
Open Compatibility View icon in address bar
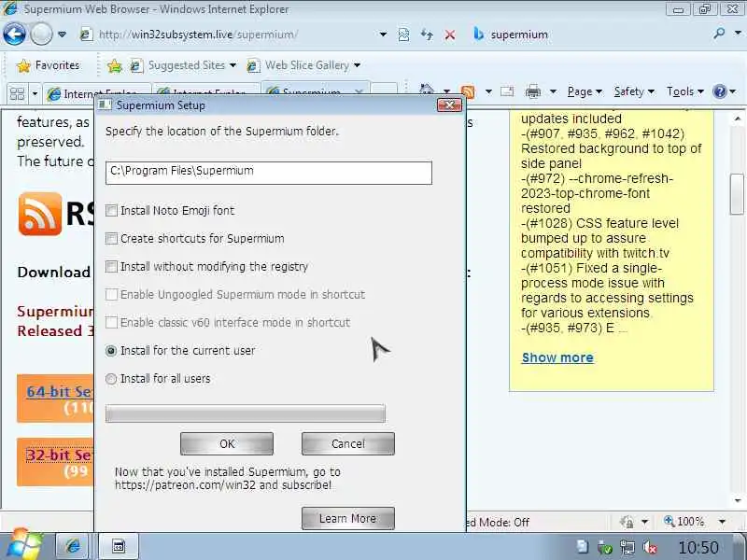click(x=403, y=35)
